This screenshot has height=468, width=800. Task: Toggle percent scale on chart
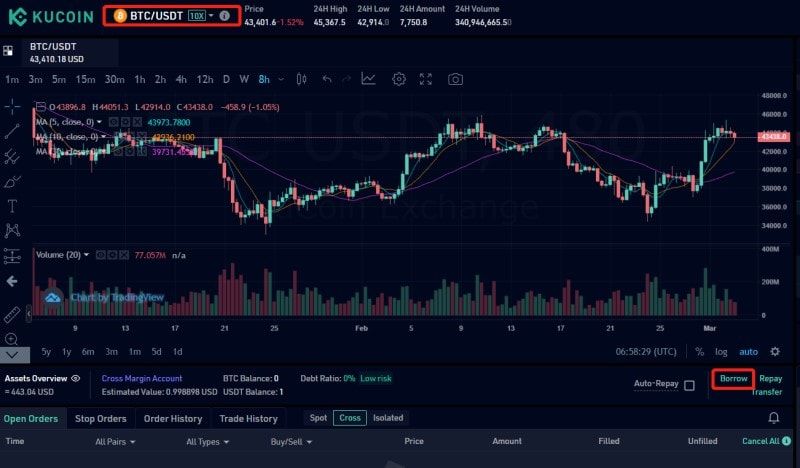click(x=699, y=352)
